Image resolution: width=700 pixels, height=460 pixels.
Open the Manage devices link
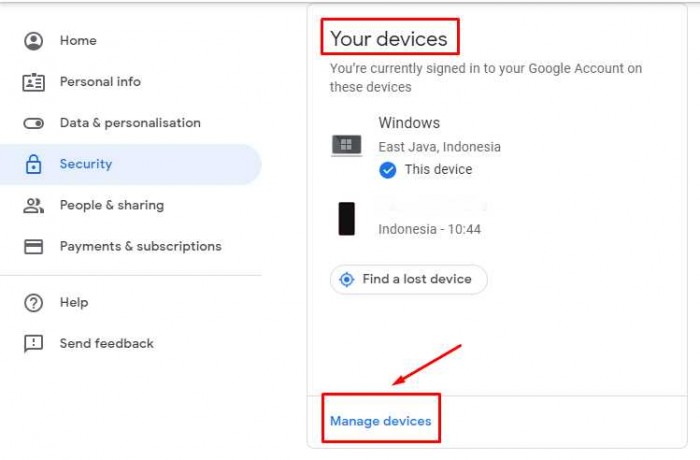[381, 421]
